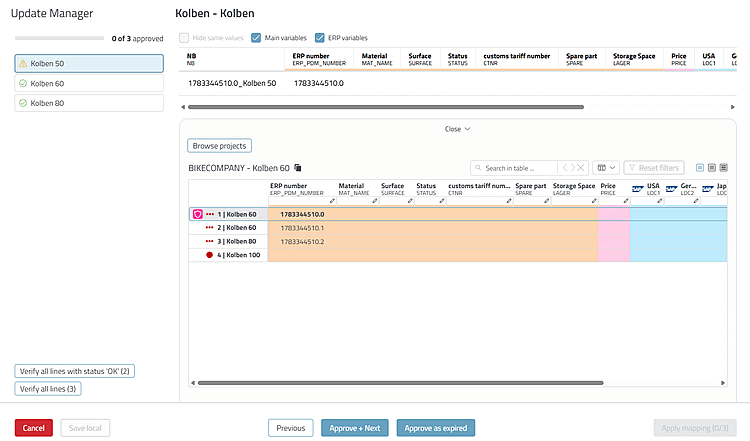Select Kolben 60 in the update list
The height and width of the screenshot is (441, 750).
(x=89, y=83)
